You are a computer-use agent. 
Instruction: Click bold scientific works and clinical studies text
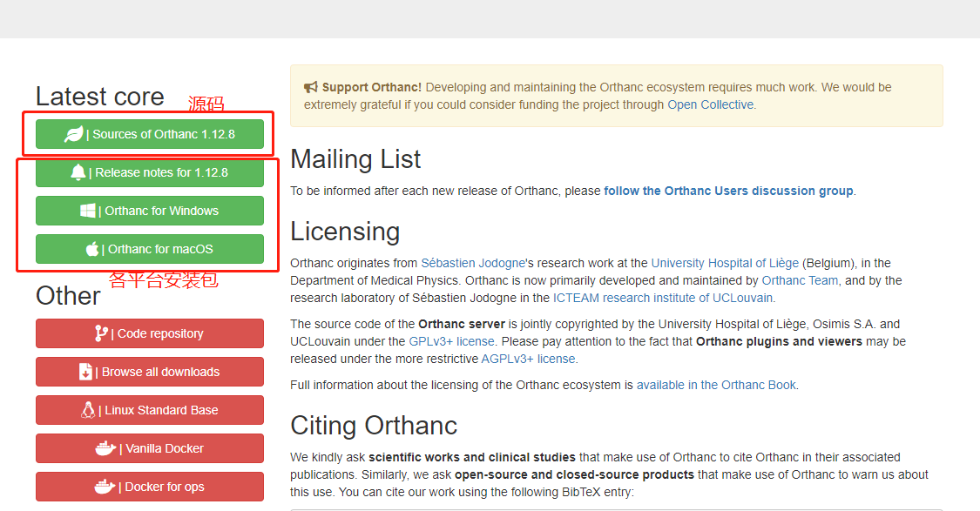472,457
